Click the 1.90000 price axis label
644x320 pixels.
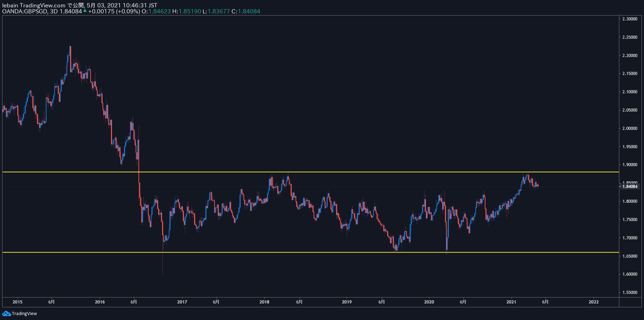tap(630, 165)
